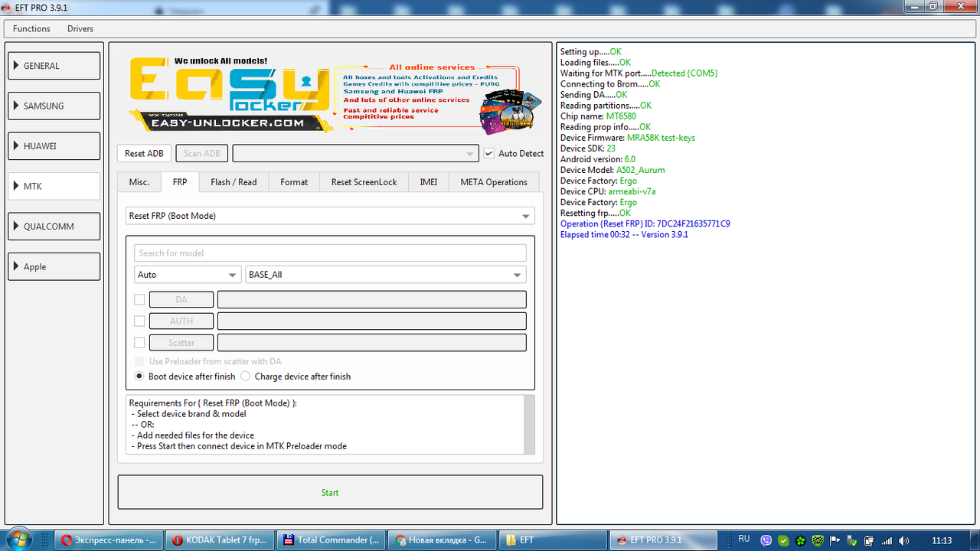Screen dimensions: 980x551
Task: Select Boot device after finish
Action: click(x=139, y=377)
